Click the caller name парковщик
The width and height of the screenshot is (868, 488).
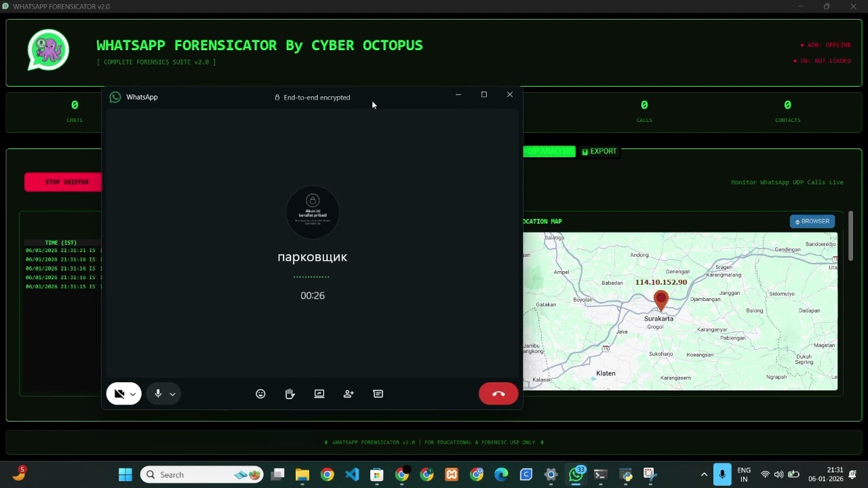[313, 257]
